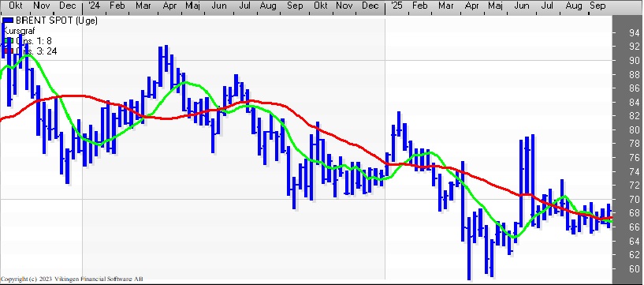Click the 60 price level on right axis
Screen dimensions: 644x285
click(634, 269)
